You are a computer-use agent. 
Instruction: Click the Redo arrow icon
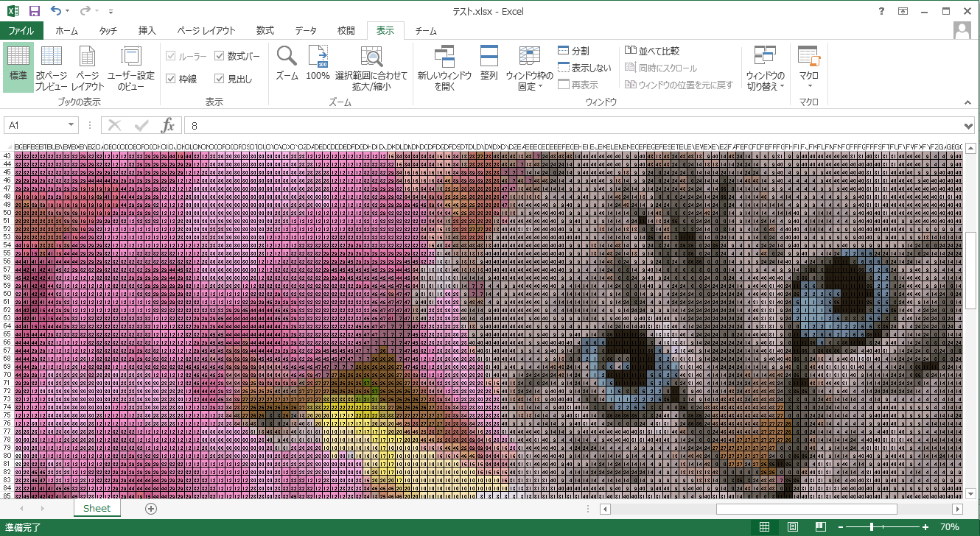click(85, 11)
